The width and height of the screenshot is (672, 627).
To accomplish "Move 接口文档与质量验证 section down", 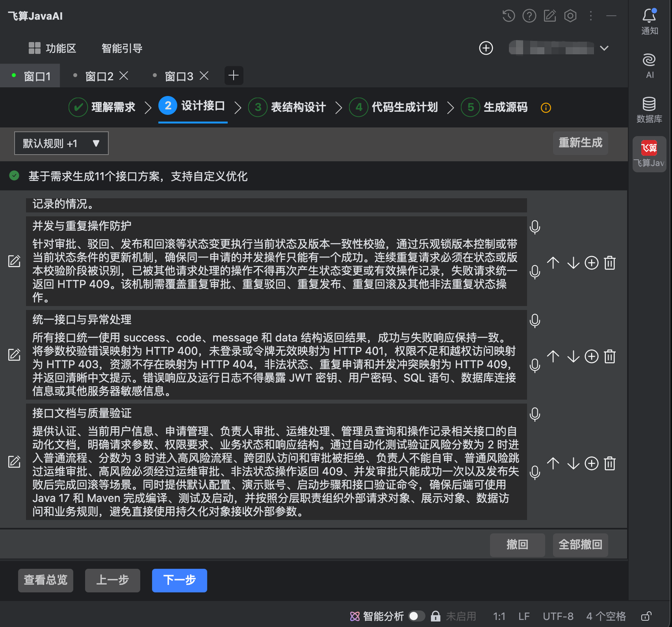I will click(573, 463).
